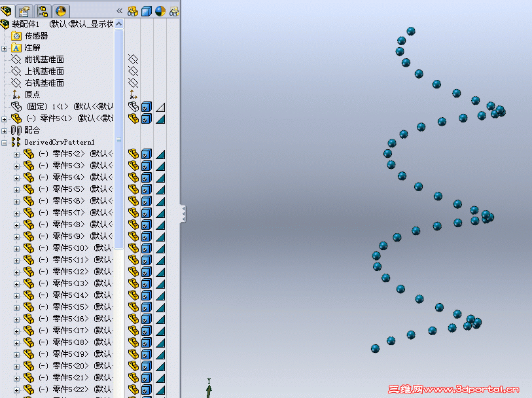Change display mode of 零件5<4>
The image size is (532, 398).
[146, 178]
